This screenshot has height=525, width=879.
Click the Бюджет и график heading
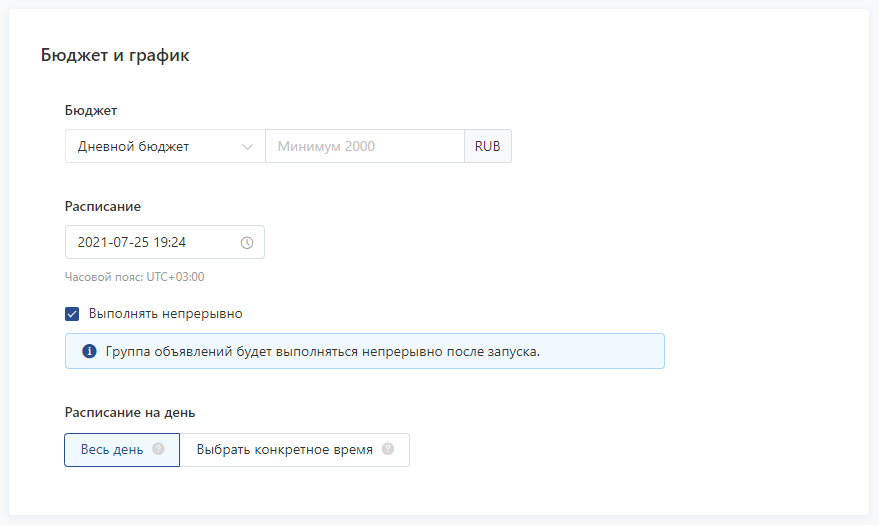[115, 55]
